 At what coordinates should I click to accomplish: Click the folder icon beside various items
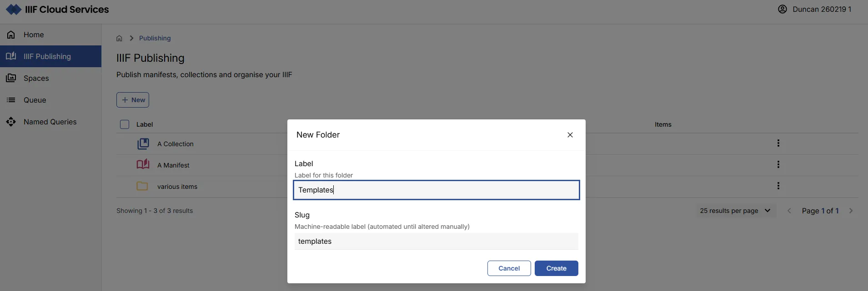tap(142, 186)
